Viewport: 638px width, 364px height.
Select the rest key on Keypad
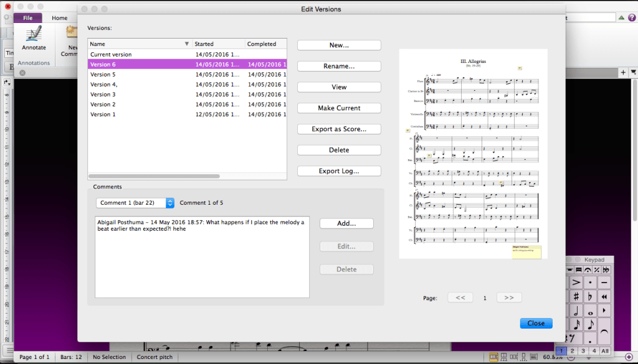coord(573,338)
